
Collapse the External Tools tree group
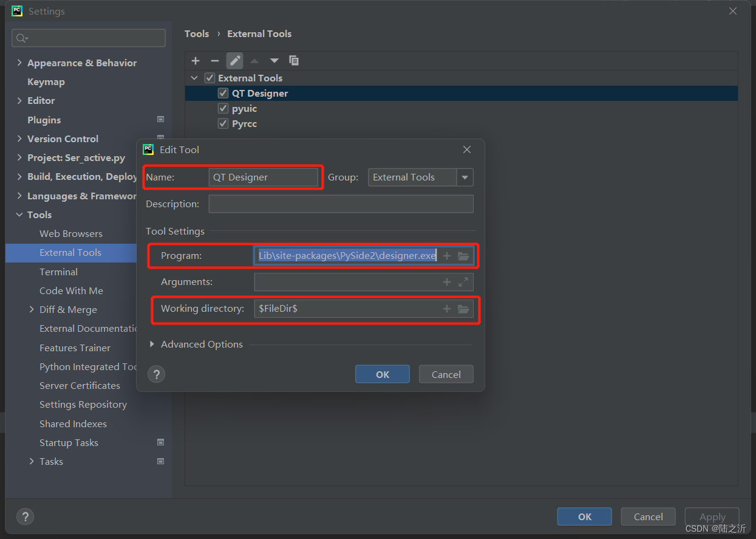[194, 78]
